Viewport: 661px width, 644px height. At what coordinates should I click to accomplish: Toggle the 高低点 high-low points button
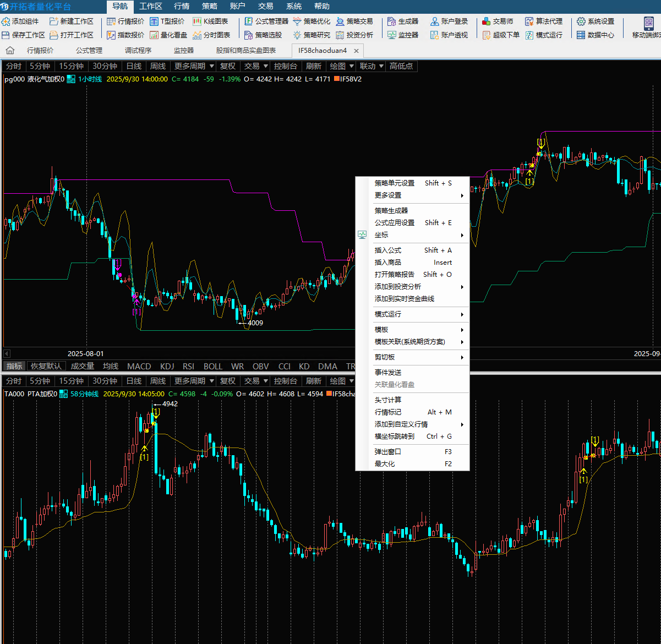401,66
